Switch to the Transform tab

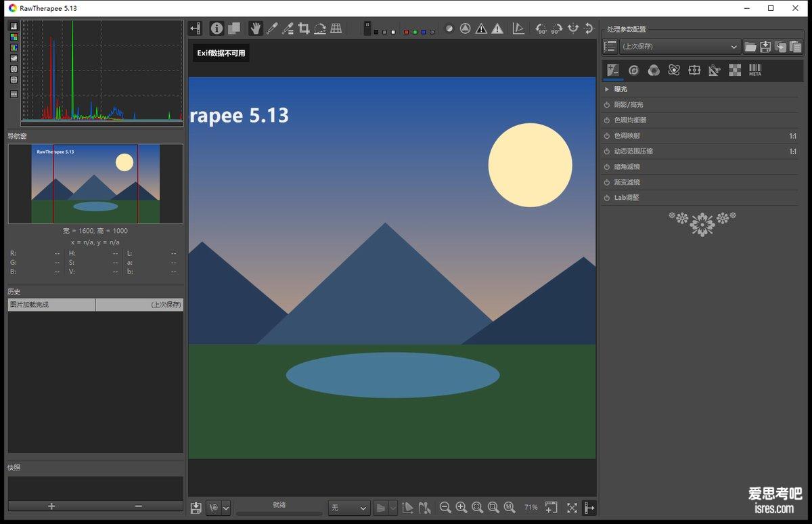pyautogui.click(x=715, y=70)
